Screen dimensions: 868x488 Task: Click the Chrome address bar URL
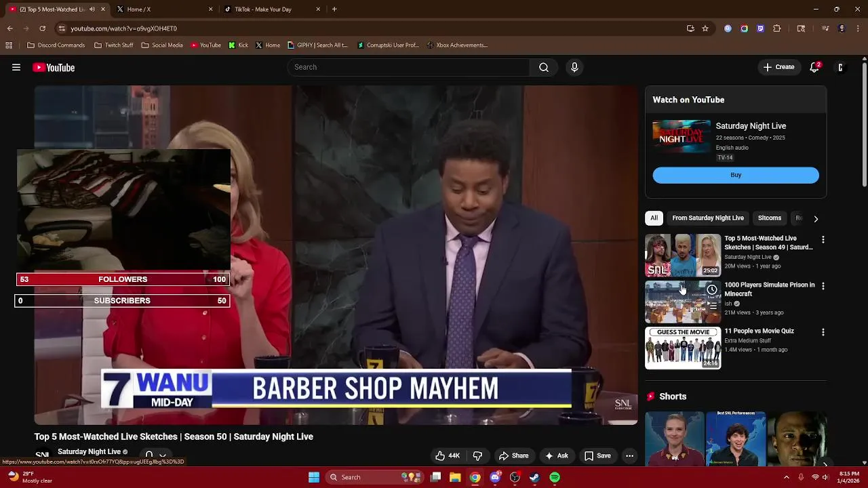tap(123, 28)
